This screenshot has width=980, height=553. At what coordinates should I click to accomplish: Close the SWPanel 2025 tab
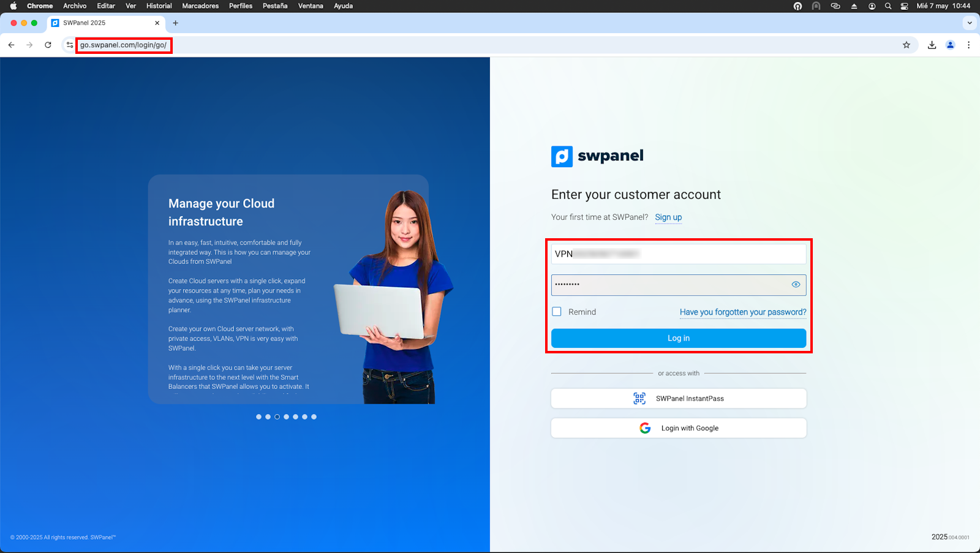click(157, 23)
